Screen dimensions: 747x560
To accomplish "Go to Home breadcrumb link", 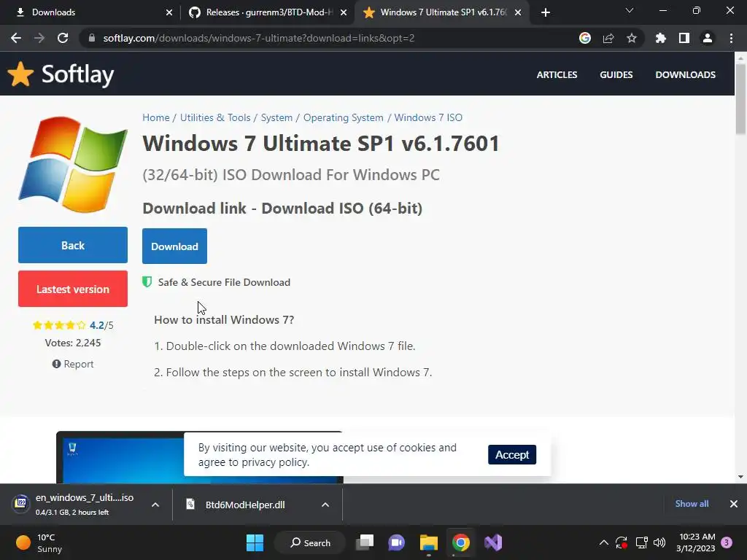I will click(x=156, y=117).
